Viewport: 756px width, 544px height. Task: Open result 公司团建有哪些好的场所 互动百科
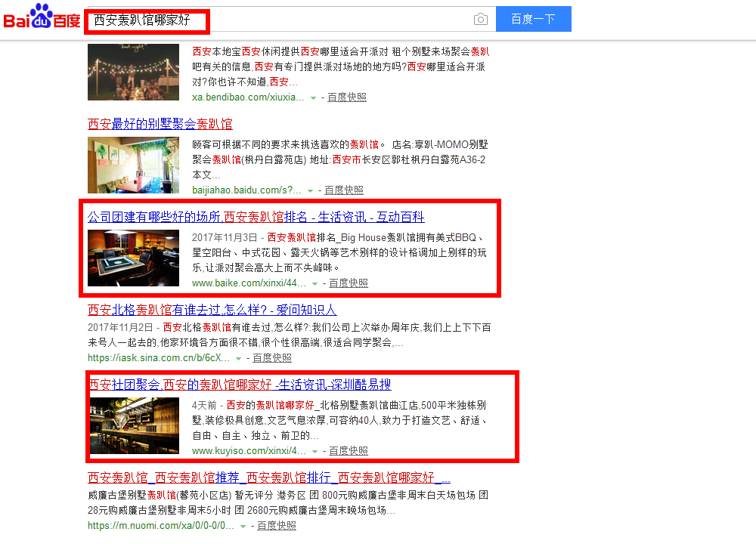256,217
